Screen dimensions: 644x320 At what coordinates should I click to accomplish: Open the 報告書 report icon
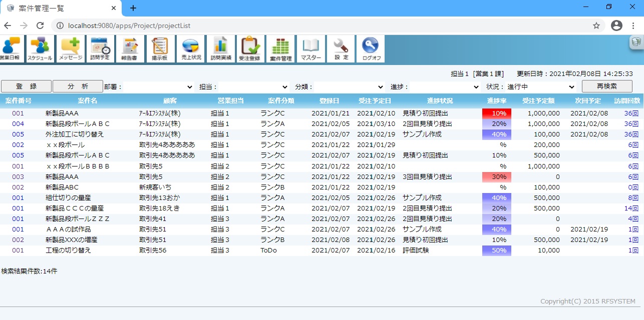pos(130,49)
